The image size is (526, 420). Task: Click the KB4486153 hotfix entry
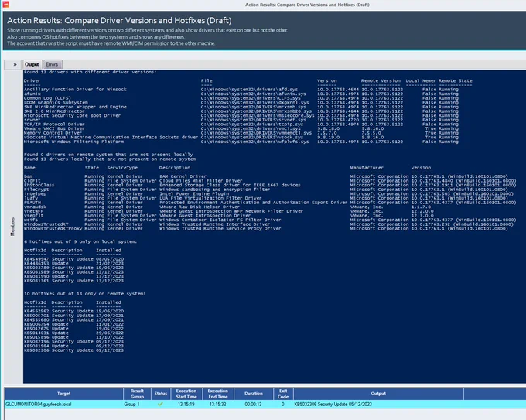(x=73, y=263)
